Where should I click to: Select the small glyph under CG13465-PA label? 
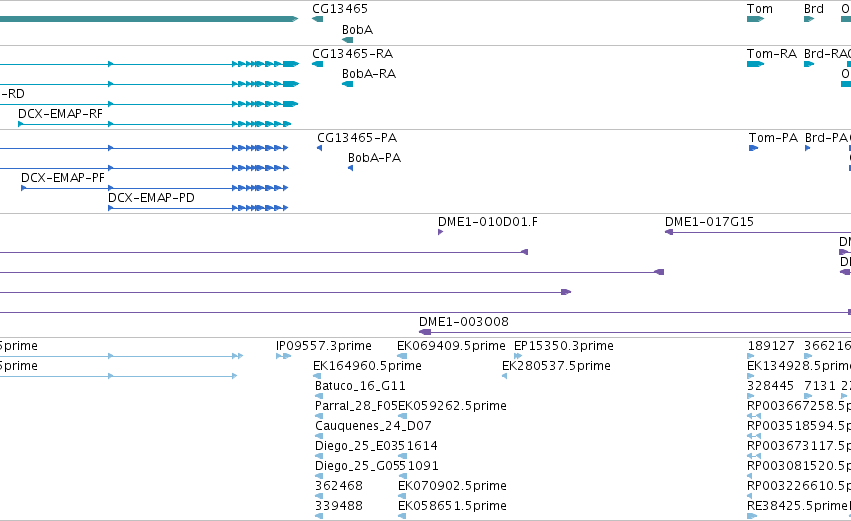point(320,148)
